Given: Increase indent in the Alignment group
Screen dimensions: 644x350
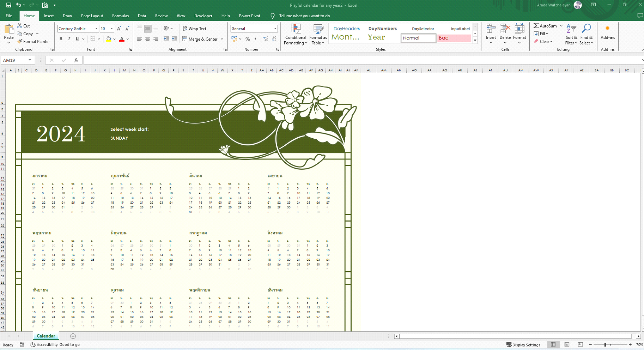Looking at the screenshot, I should 174,39.
